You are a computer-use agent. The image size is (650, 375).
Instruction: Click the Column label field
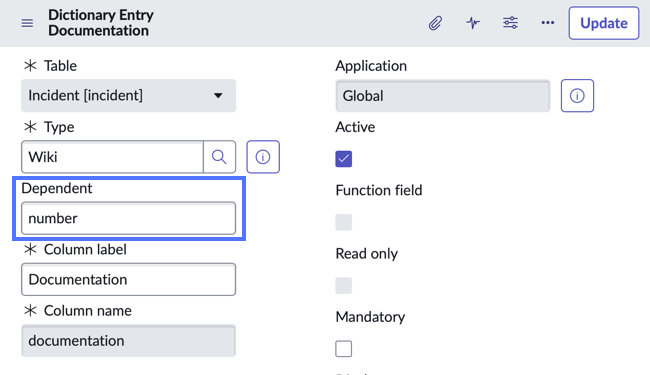pyautogui.click(x=129, y=279)
